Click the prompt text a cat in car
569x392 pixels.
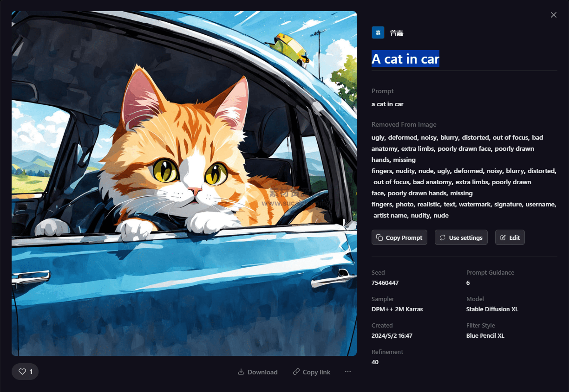(x=387, y=104)
